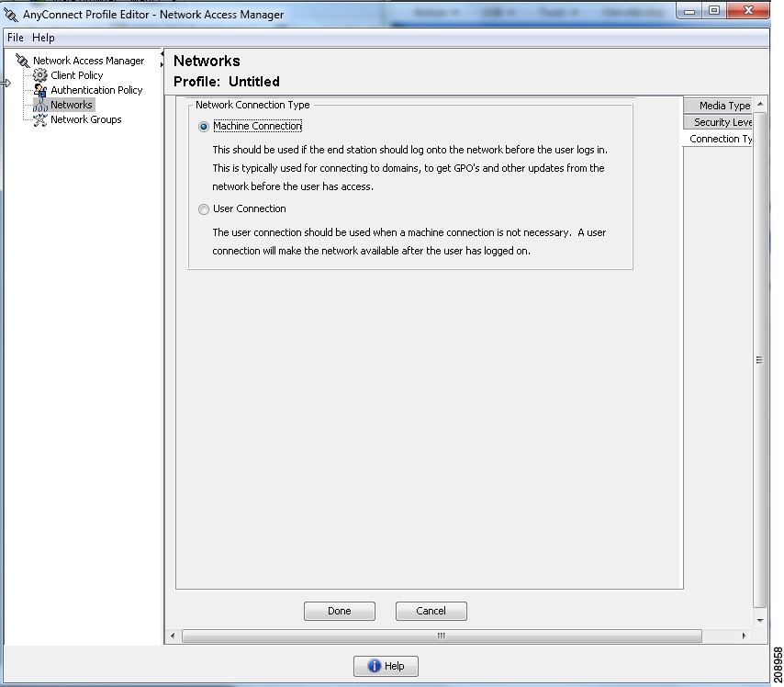
Task: Click text starting 'connection will make the network available'
Action: pos(371,251)
